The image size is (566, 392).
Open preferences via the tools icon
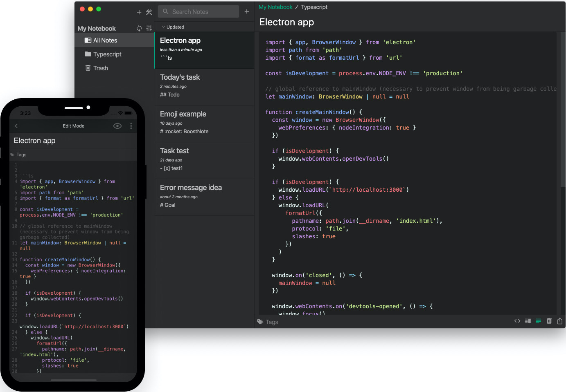(149, 12)
